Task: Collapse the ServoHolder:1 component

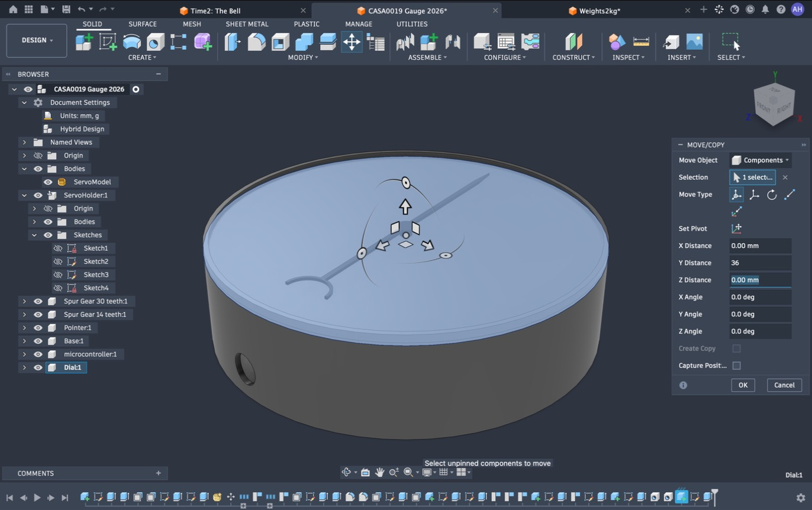Action: click(x=24, y=195)
